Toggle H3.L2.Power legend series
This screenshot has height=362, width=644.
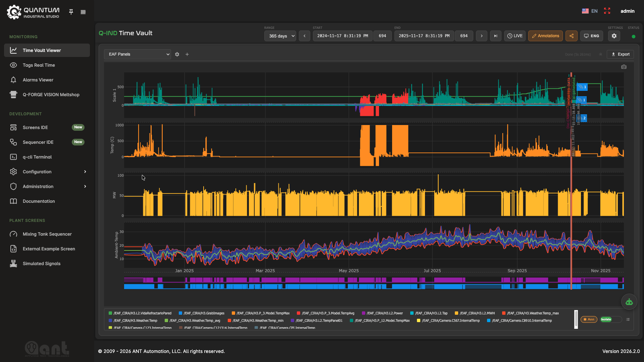pos(382,313)
